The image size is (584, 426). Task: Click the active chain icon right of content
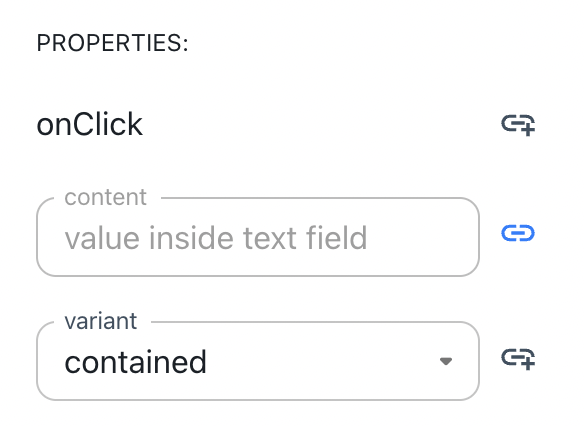tap(518, 233)
